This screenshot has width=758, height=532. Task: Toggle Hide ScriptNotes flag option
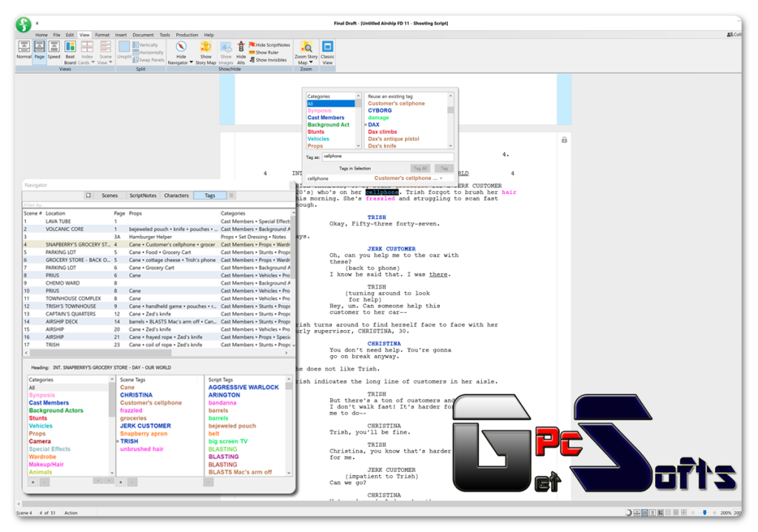[x=269, y=45]
